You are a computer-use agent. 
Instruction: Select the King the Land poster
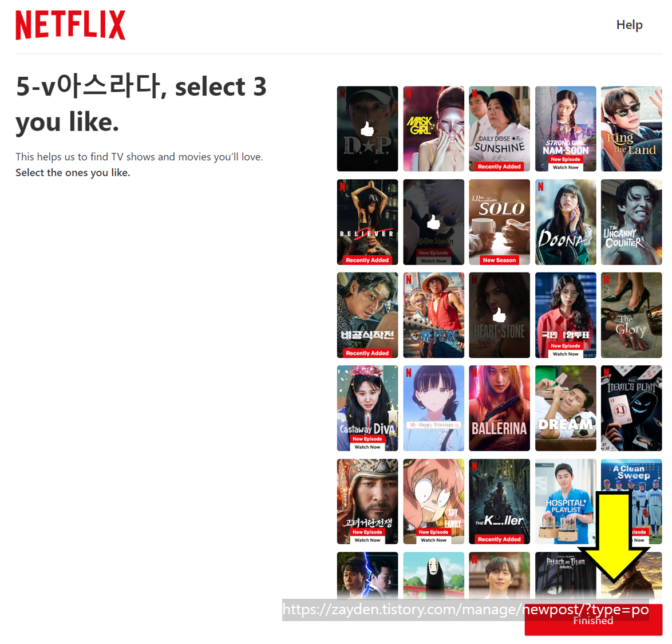tap(631, 129)
